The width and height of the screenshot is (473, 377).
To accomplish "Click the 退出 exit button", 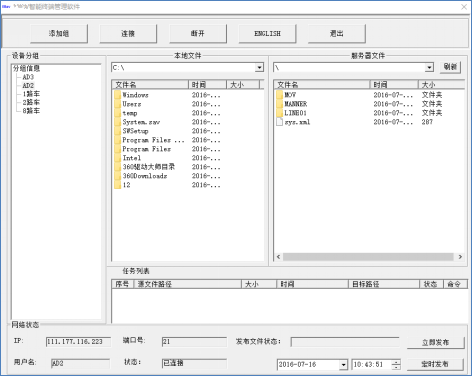I will click(337, 33).
